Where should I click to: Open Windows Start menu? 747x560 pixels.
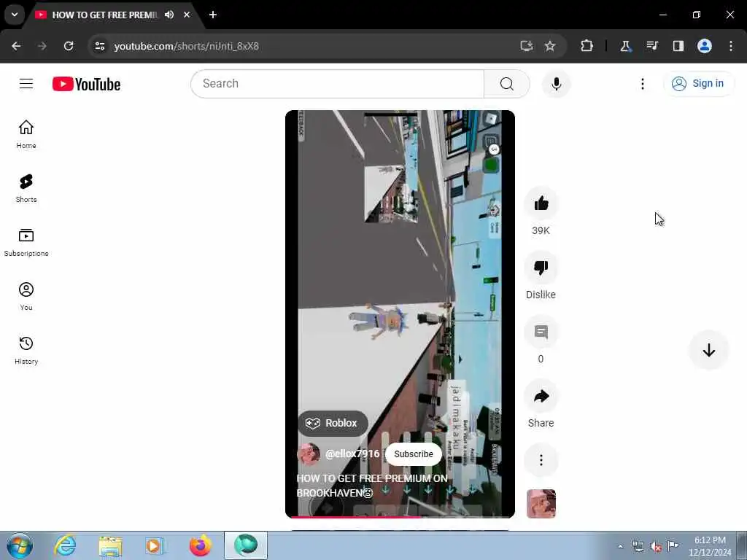[20, 545]
